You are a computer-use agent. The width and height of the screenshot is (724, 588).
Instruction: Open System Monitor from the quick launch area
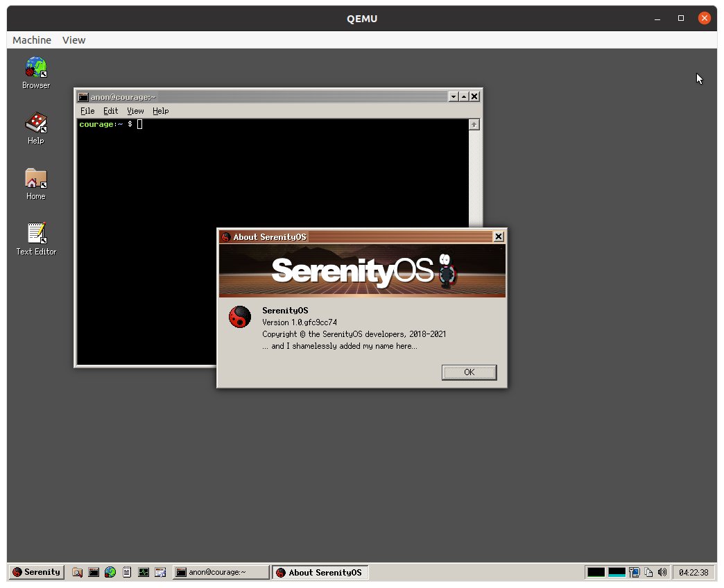[144, 572]
